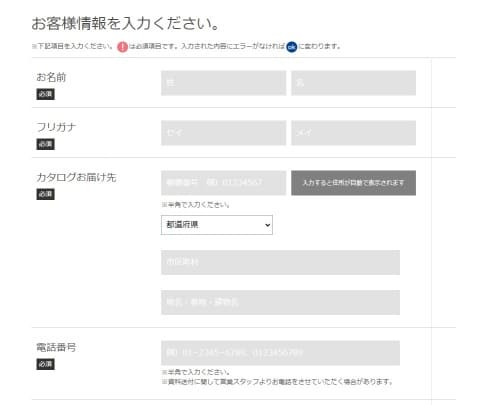The width and height of the screenshot is (500, 405).
Task: Click the 必須 badge under お名前
Action: click(x=45, y=94)
